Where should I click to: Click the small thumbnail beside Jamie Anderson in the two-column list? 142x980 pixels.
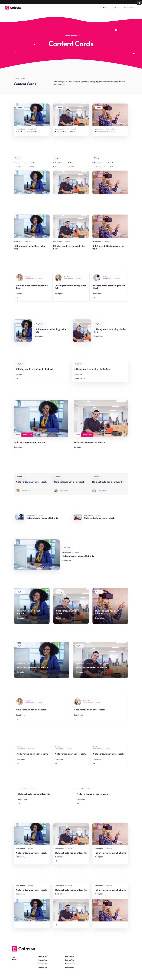(20, 517)
